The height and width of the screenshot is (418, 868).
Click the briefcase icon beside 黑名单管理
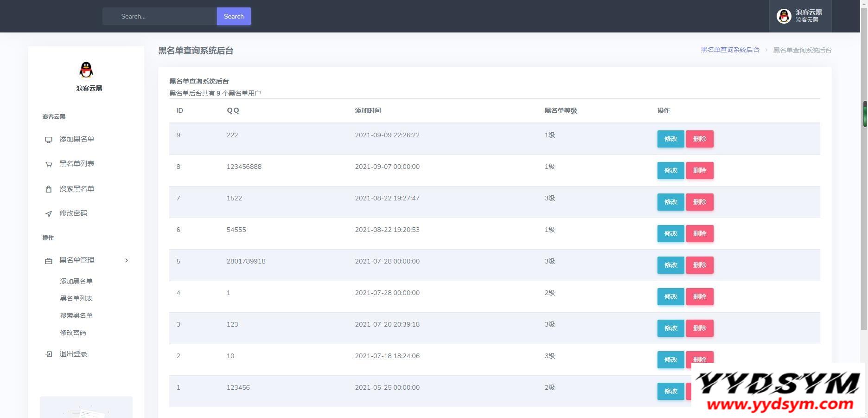(x=48, y=261)
